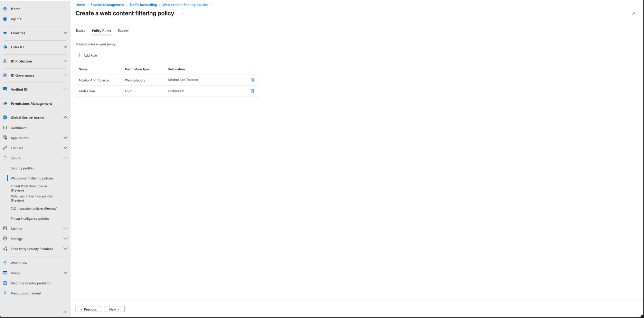The image size is (644, 318).
Task: Open Traffic forwarding breadcrumb link
Action: [143, 5]
